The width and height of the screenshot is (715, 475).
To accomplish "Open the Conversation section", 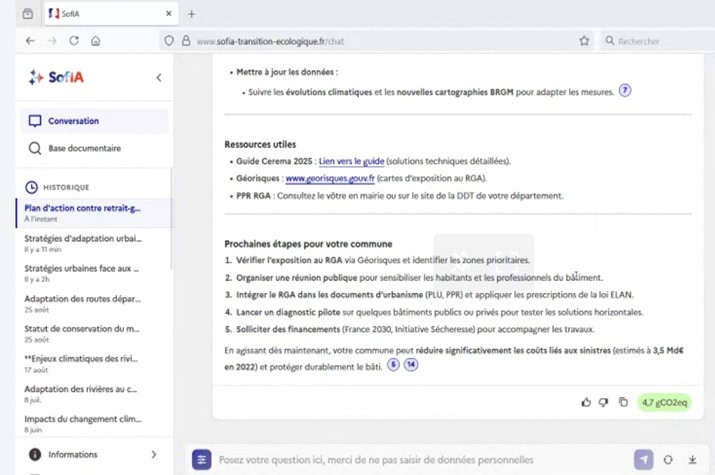I will 94,121.
